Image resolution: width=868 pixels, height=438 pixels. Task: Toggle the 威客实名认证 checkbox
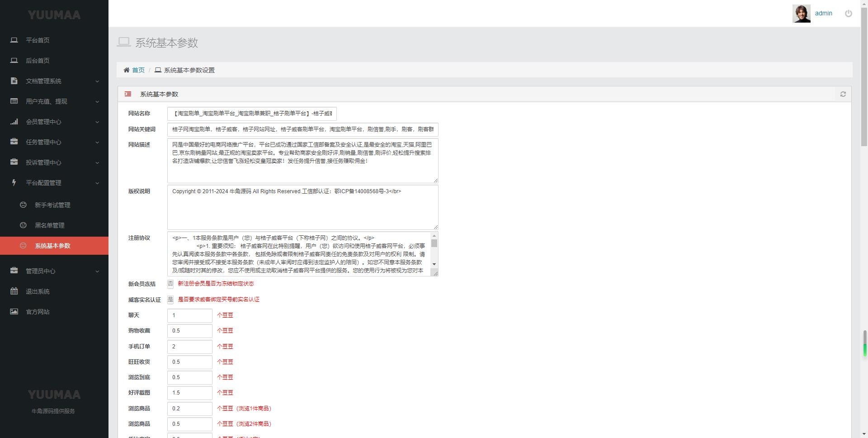170,300
